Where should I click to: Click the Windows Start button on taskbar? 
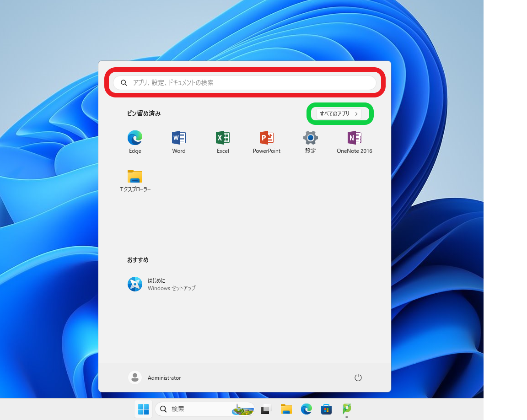(x=144, y=409)
